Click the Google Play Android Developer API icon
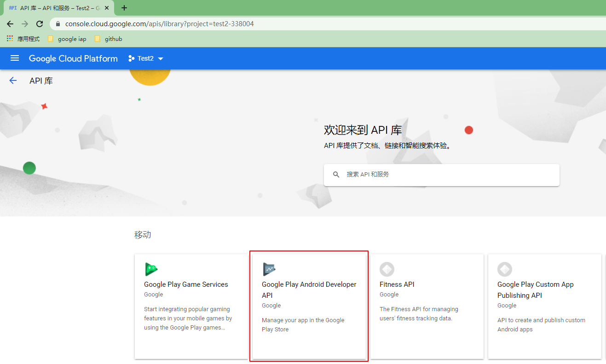This screenshot has width=606, height=364. point(269,269)
